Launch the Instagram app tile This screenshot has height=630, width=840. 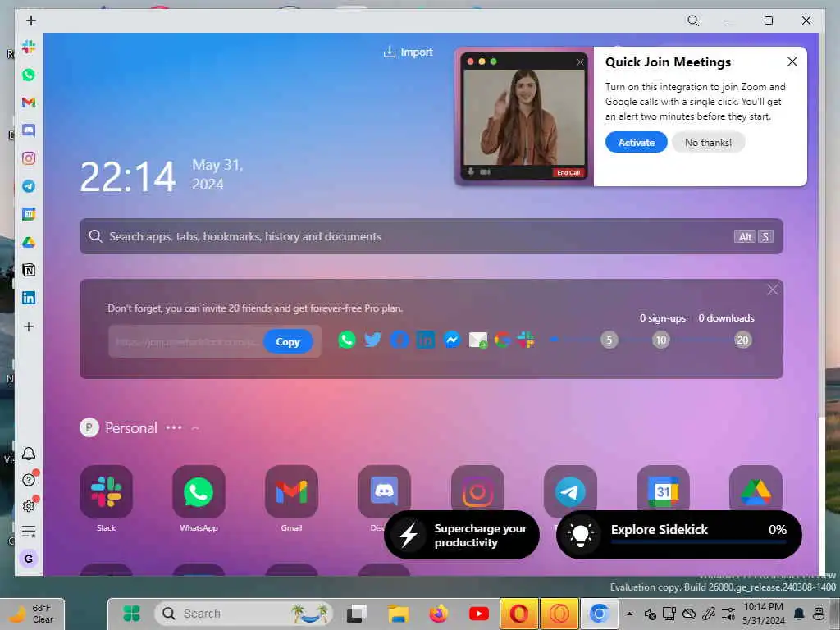[477, 489]
